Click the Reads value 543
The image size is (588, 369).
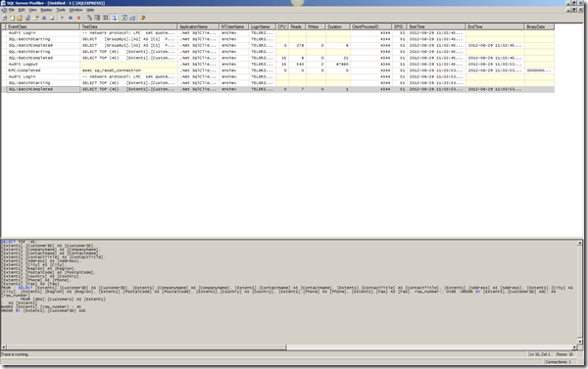point(300,64)
